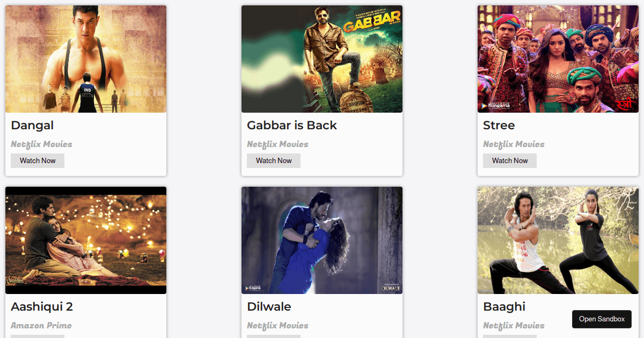This screenshot has width=644, height=338.
Task: Start watching Stree with Watch Now
Action: (510, 160)
